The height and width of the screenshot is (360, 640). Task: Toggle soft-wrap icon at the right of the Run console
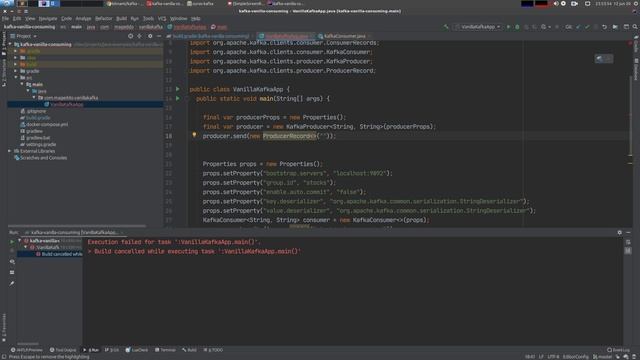pyautogui.click(x=628, y=242)
